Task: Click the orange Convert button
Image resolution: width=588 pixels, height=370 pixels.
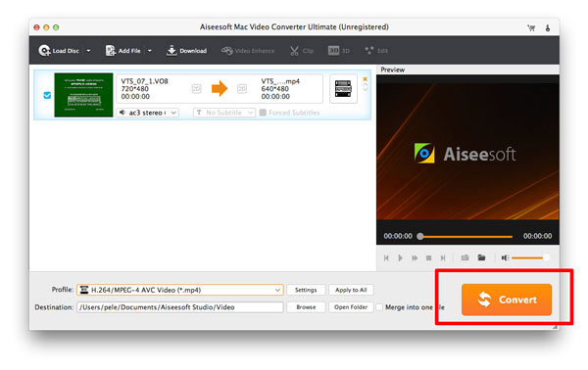Action: [507, 300]
